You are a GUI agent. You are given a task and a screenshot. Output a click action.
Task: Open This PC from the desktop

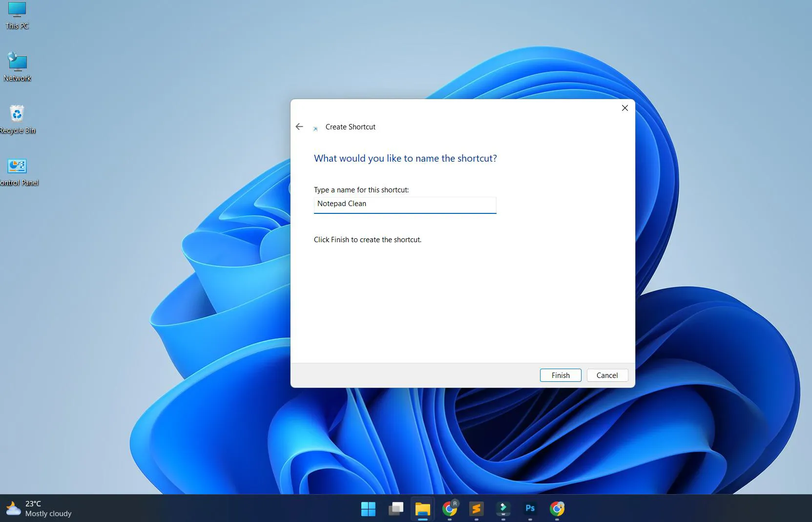pyautogui.click(x=17, y=15)
